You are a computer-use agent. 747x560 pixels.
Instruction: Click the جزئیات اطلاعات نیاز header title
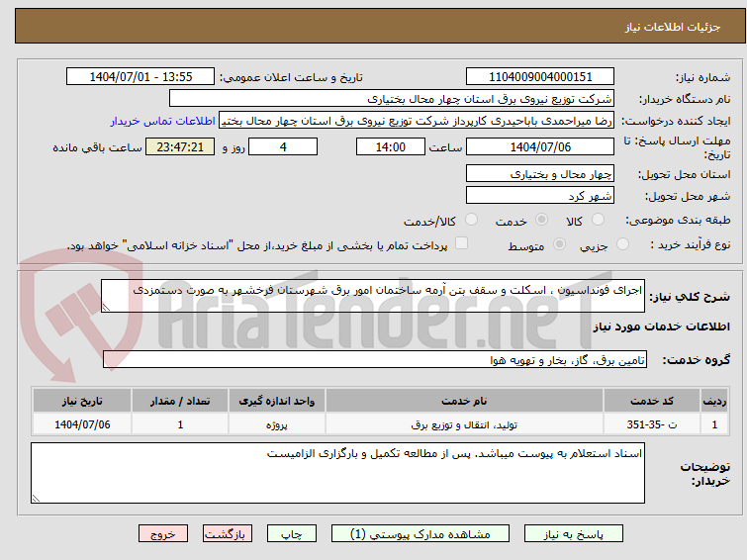(673, 27)
